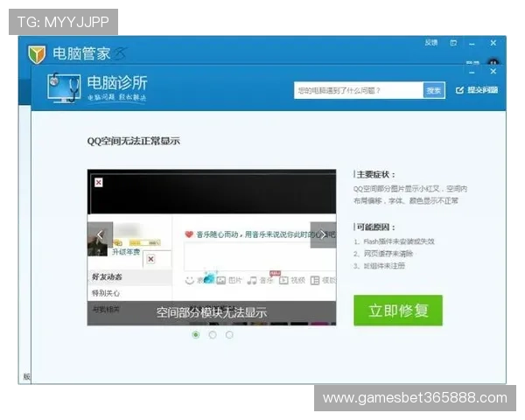This screenshot has width=525, height=420.
Task: Close the 电脑管家 main window
Action: 493,43
